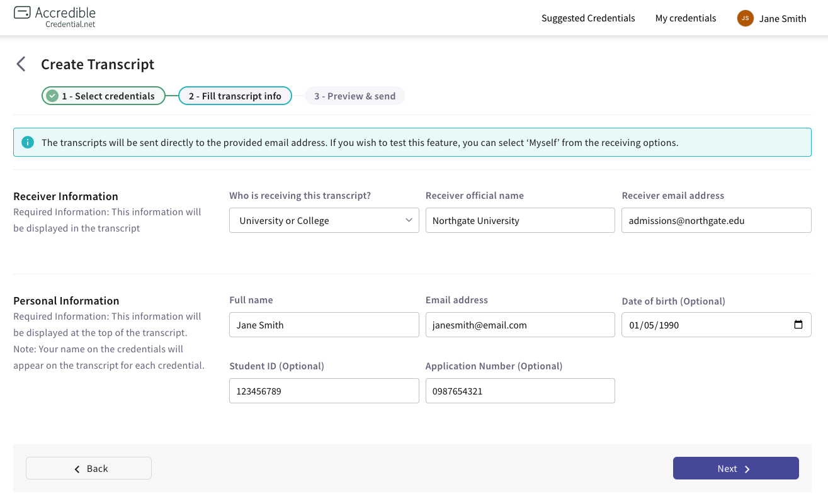Click the back arrow beside Create Transcript
This screenshot has height=504, width=828.
point(21,64)
